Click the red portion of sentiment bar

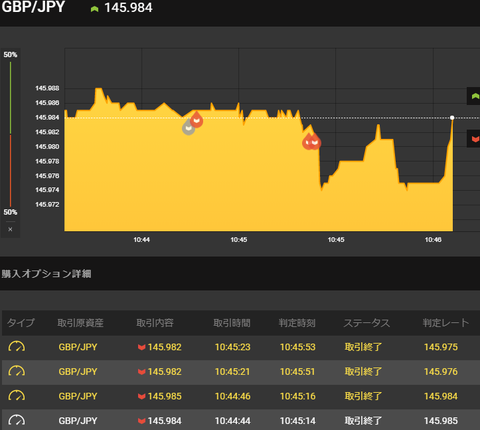coord(10,171)
